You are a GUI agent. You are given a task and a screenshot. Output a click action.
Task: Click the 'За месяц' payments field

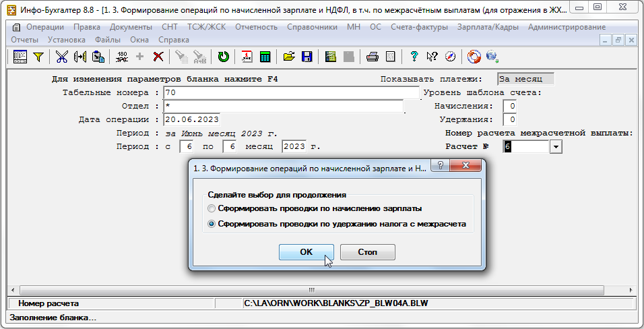pos(525,79)
